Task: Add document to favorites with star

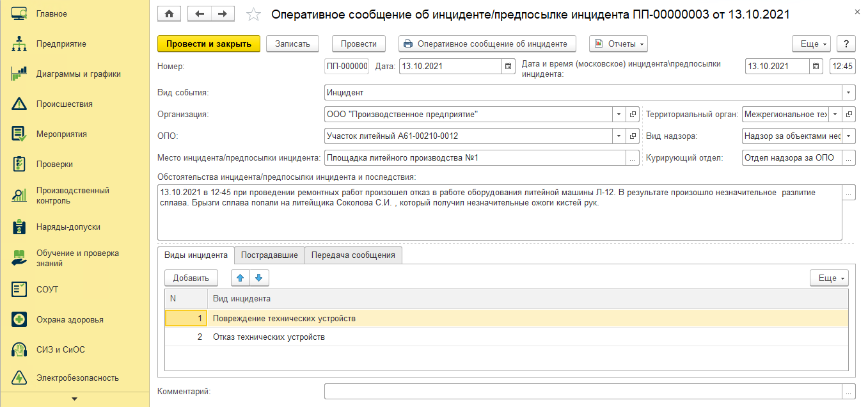Action: [253, 14]
